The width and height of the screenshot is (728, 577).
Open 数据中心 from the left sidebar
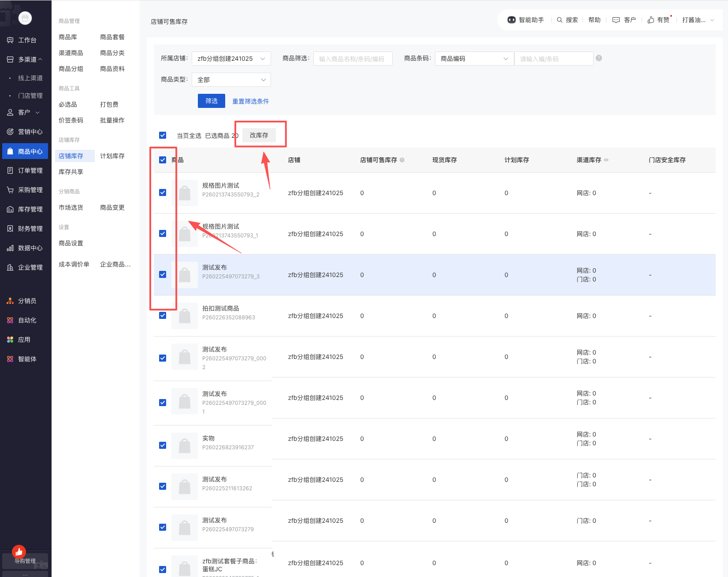click(26, 248)
